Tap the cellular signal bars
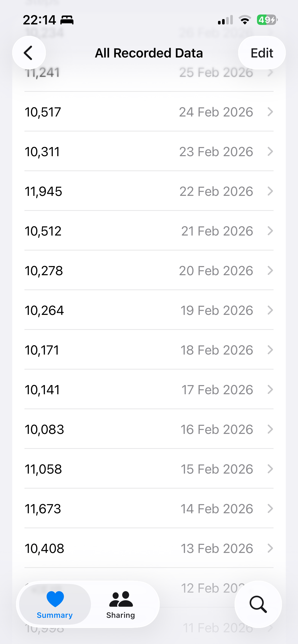The height and width of the screenshot is (644, 298). [225, 20]
